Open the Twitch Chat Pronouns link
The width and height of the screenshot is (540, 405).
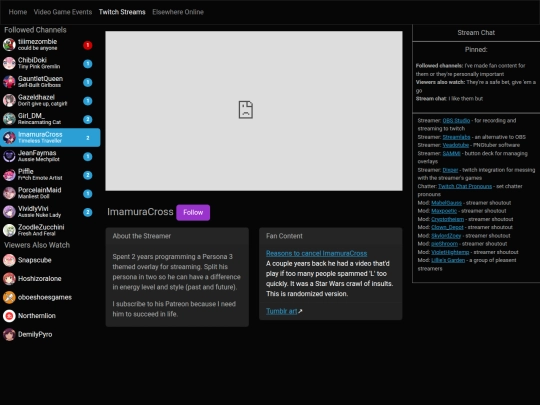pos(465,186)
